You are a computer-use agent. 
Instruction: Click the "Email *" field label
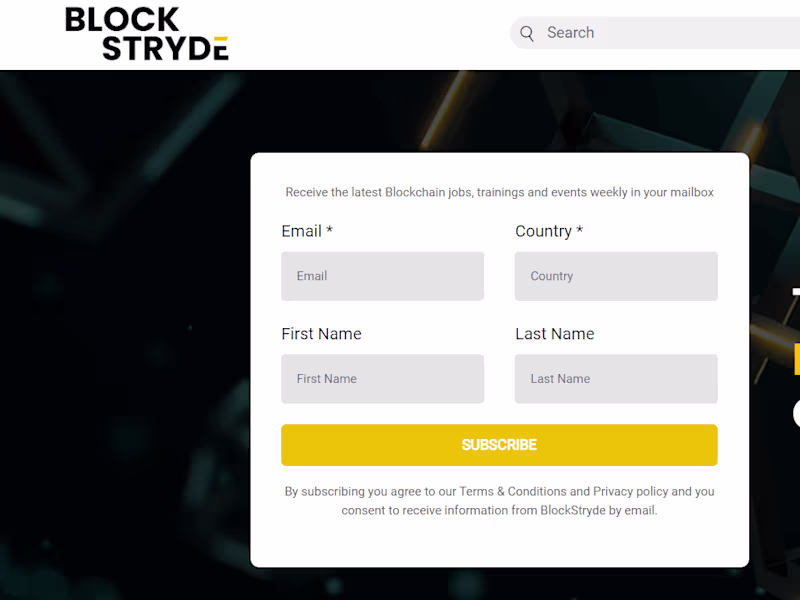(307, 231)
